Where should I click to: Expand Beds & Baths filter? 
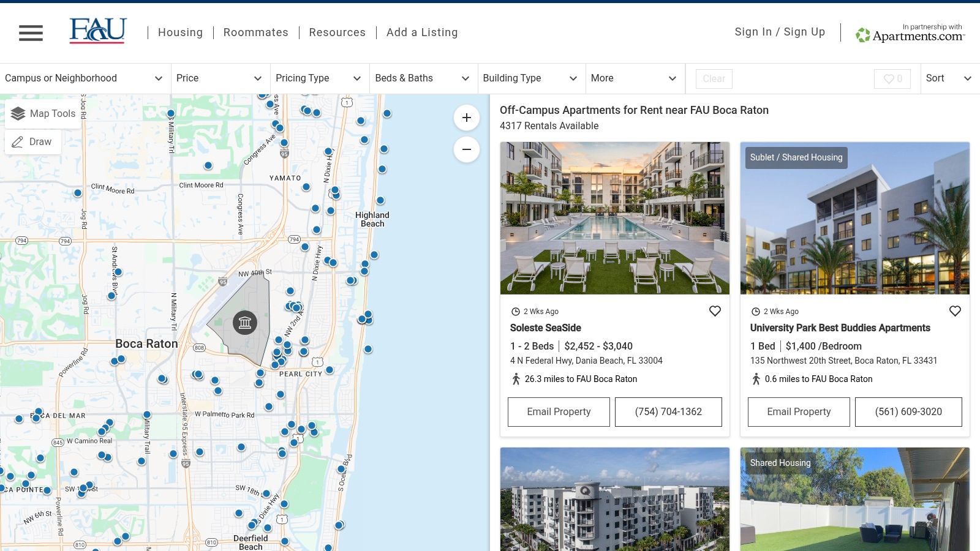[x=424, y=78]
